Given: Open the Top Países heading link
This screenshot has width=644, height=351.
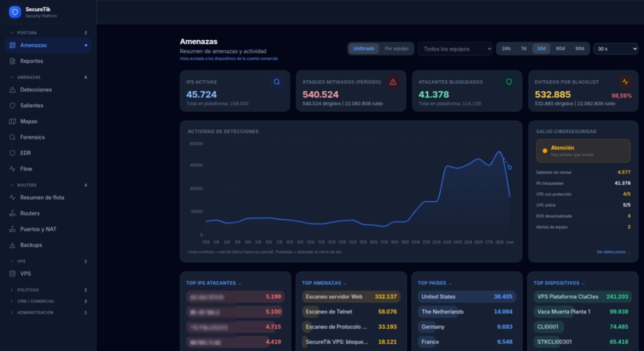Looking at the screenshot, I should coord(434,283).
